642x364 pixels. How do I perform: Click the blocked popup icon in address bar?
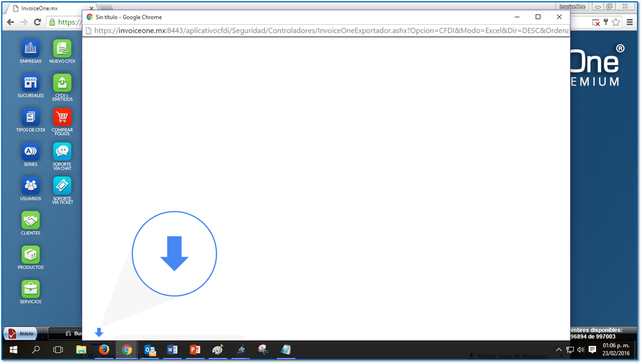coord(596,22)
